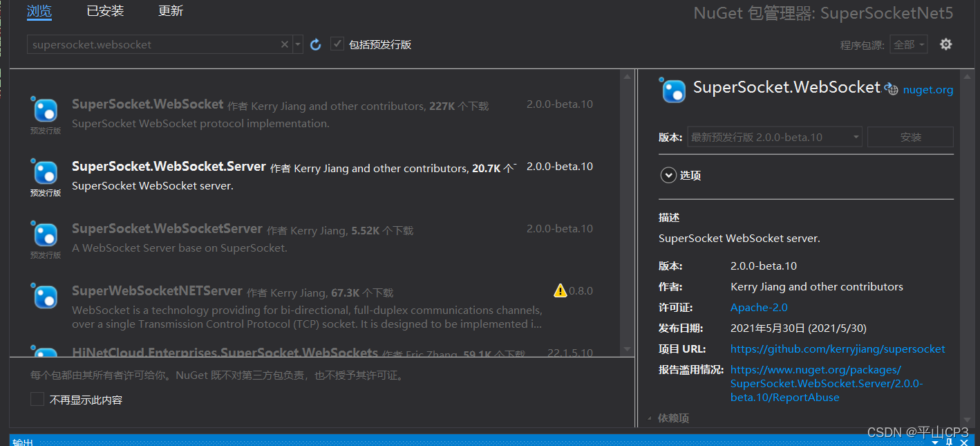Tick 不再显示此内容 checkbox
Screen dimensions: 980x446
pos(37,400)
